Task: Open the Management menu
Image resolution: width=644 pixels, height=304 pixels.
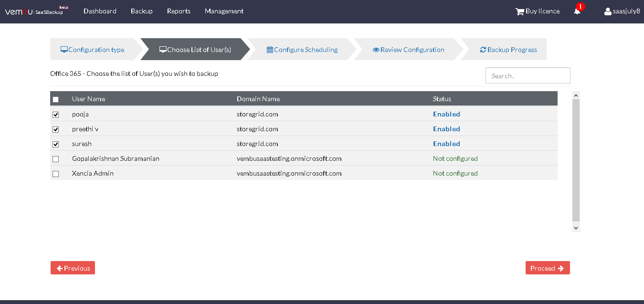Action: [x=224, y=11]
